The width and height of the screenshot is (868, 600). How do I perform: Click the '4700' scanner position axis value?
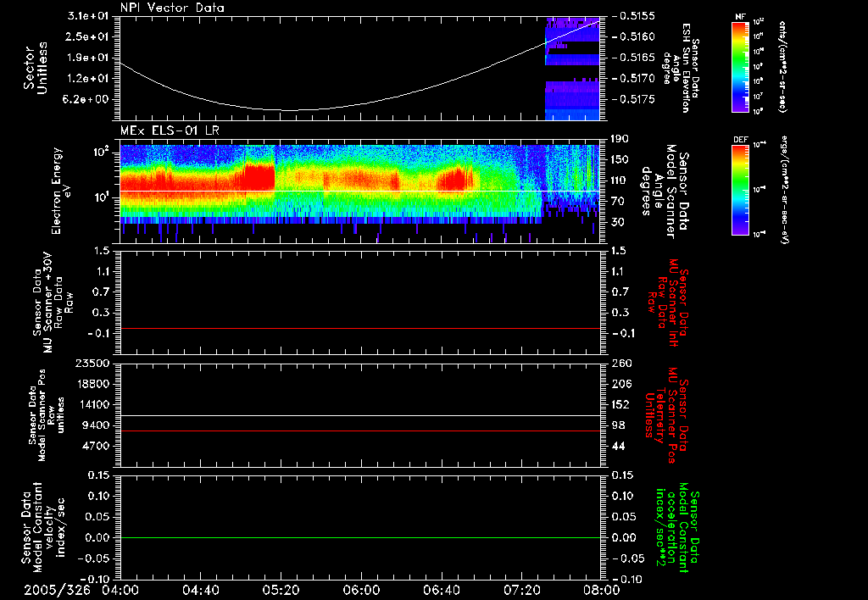click(97, 446)
